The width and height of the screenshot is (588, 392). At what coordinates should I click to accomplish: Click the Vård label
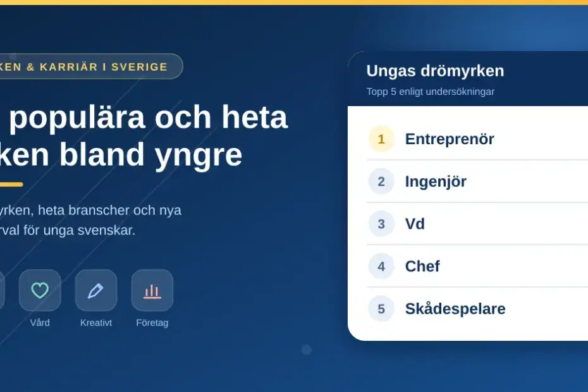[40, 322]
